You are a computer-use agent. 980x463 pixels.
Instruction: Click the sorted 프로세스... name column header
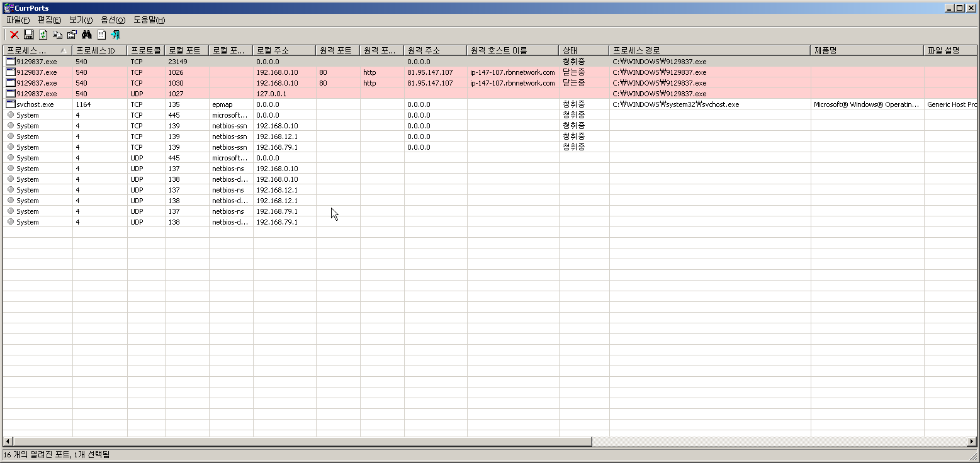37,50
